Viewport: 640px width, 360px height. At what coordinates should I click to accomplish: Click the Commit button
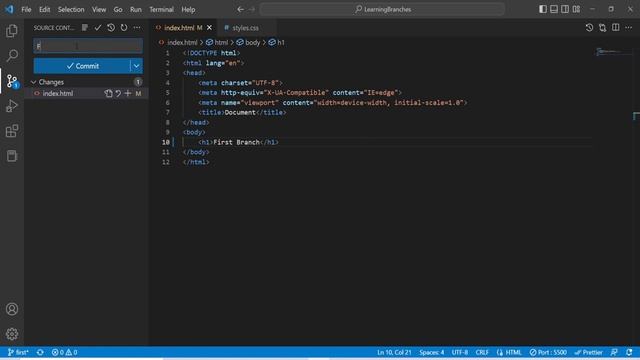[x=82, y=66]
